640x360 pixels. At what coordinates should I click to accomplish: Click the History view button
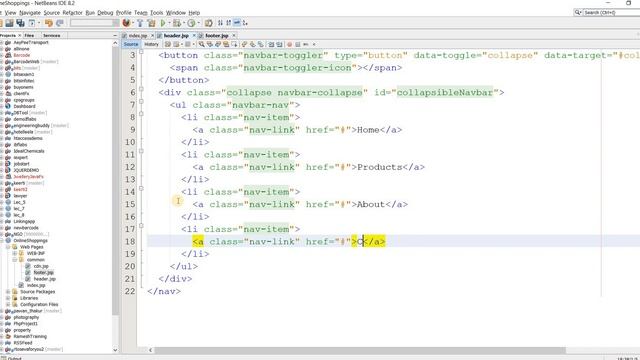pyautogui.click(x=151, y=44)
